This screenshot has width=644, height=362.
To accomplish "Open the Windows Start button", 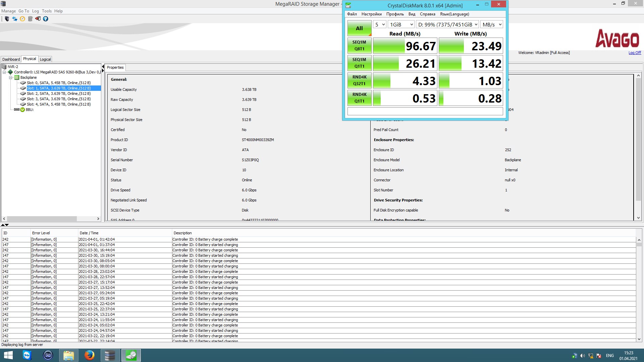I will coord(8,355).
